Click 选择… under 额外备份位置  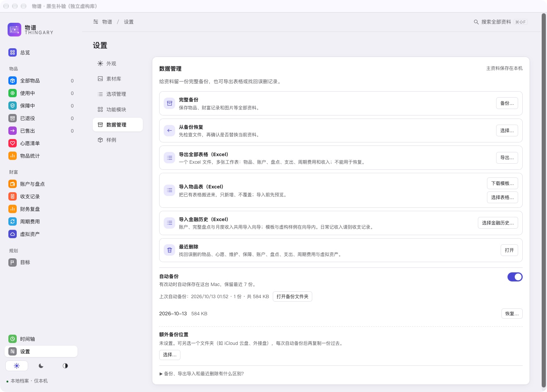coord(170,355)
